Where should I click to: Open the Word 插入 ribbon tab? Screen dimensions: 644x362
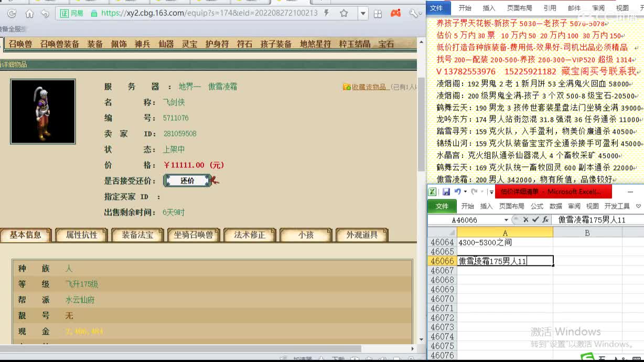coord(489,8)
